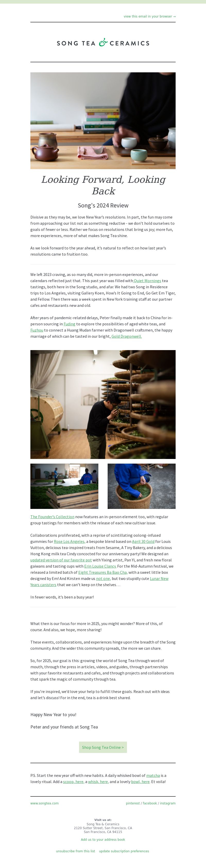This screenshot has height=868, width=206.
Task: Open the April 30 Gold link
Action: point(143,542)
